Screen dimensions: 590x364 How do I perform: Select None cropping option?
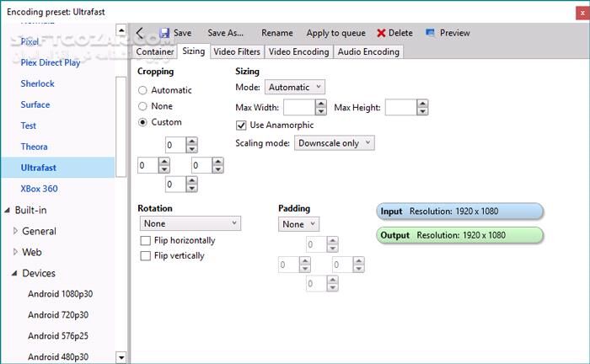(x=143, y=106)
